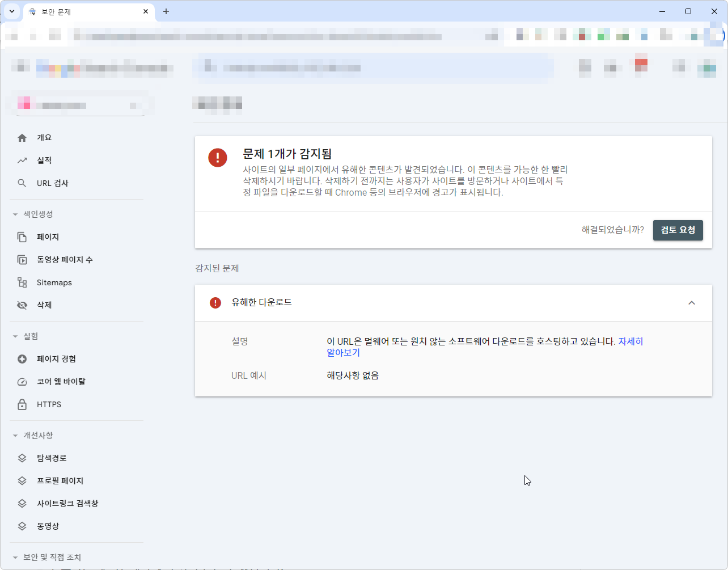
Task: Open a new browser tab
Action: click(166, 11)
